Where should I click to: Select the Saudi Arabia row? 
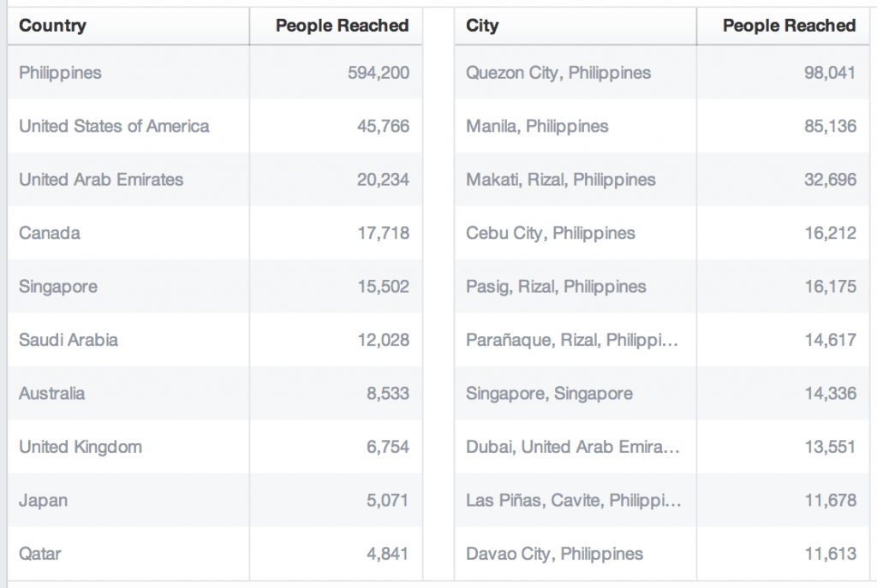[69, 340]
